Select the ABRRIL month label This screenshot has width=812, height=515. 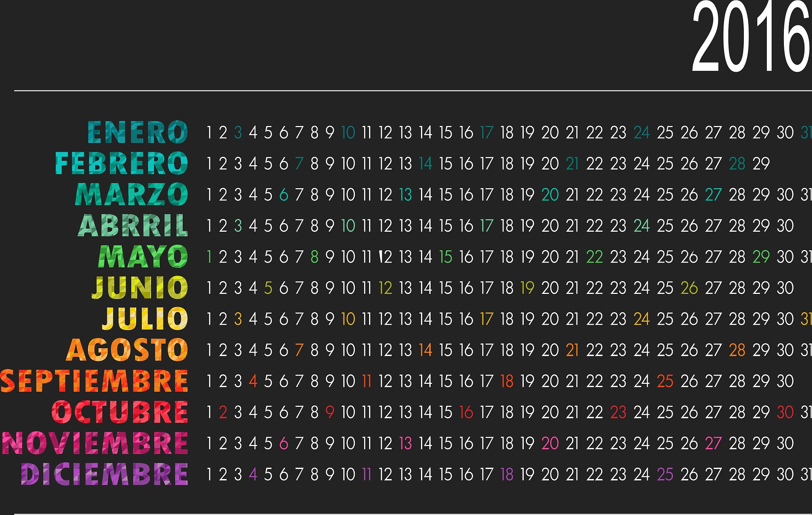coord(133,225)
